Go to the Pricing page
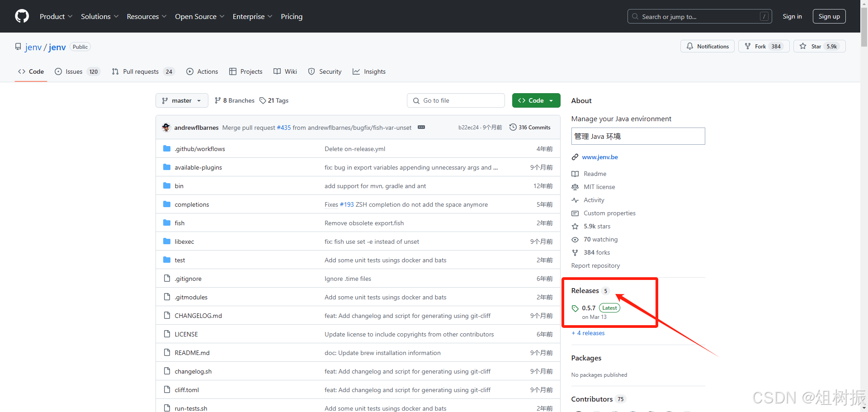Screen dimensions: 868x412 292,16
